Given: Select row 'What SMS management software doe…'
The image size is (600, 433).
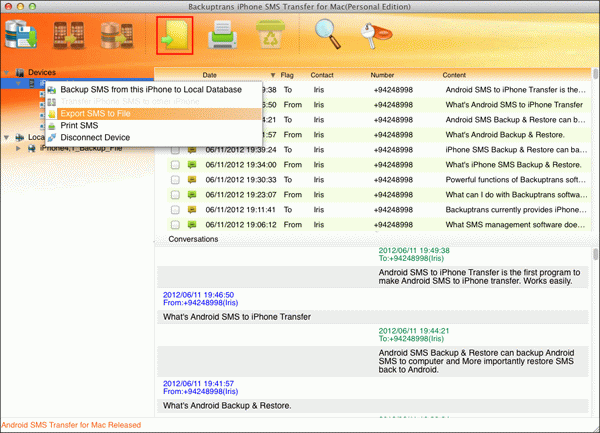Looking at the screenshot, I should coord(377,225).
